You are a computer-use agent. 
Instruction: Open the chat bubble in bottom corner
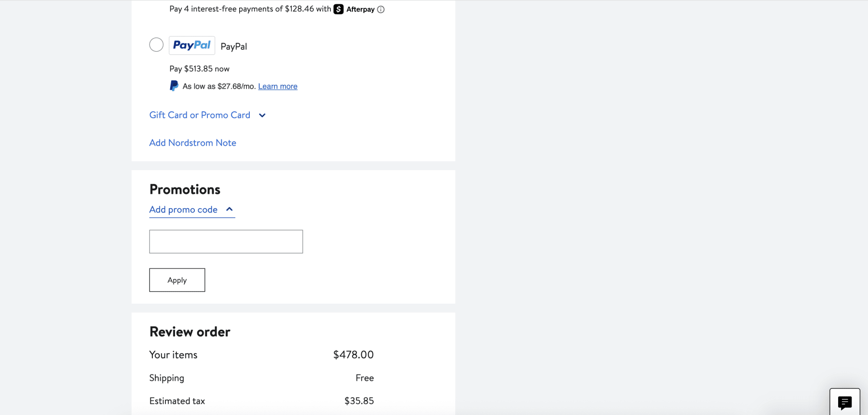(x=844, y=402)
